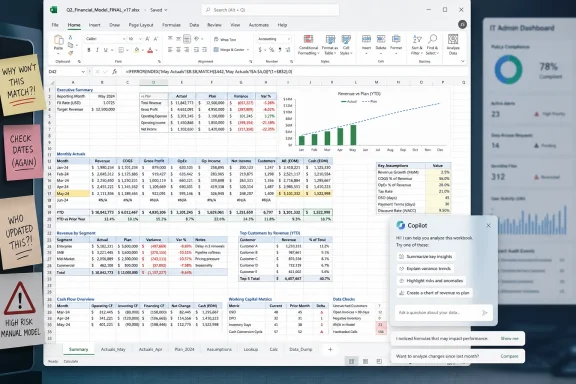Open Cell Styles gallery
This screenshot has width=576, height=384.
pyautogui.click(x=346, y=45)
